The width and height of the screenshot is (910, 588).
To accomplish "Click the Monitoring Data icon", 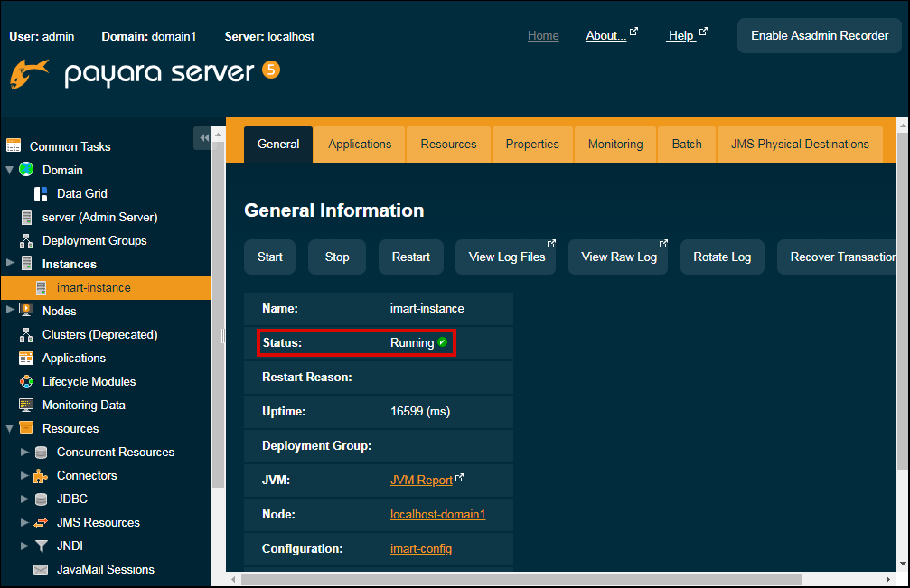I will (26, 405).
